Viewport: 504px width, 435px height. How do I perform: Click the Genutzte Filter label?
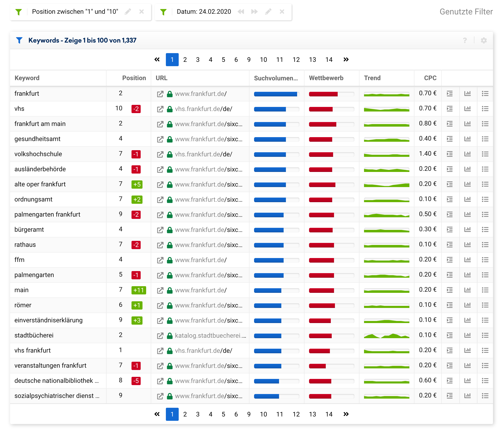click(x=466, y=12)
